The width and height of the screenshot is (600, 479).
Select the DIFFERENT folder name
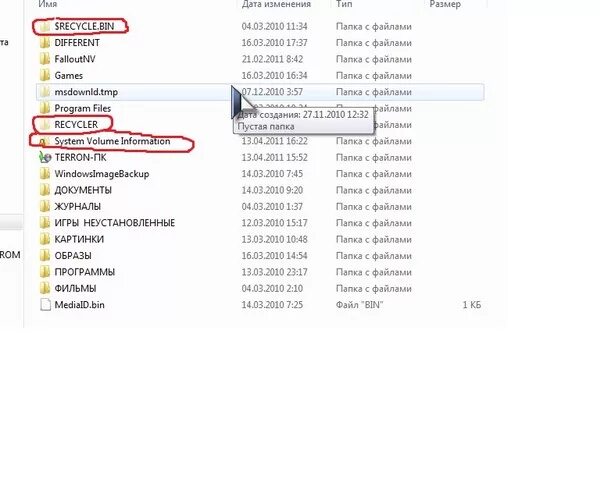click(x=77, y=43)
